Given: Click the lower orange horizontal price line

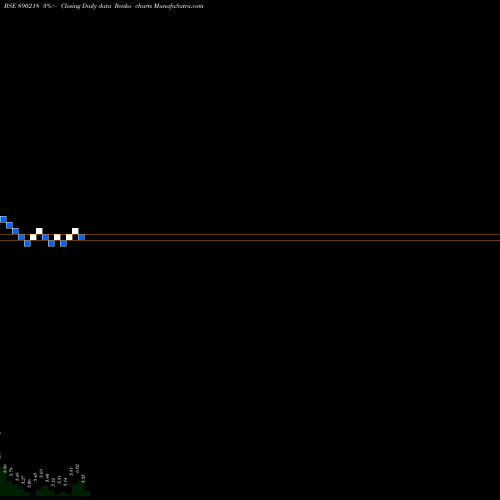Looking at the screenshot, I should pos(250,240).
